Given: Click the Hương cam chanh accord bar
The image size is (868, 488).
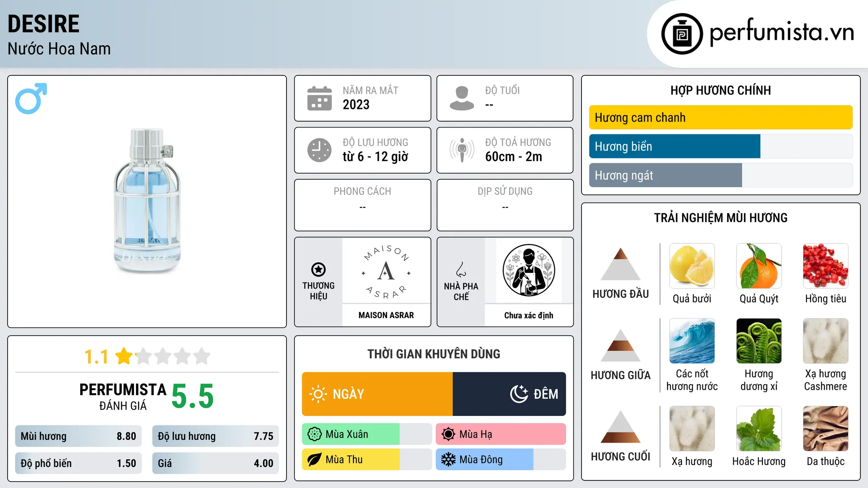Looking at the screenshot, I should pos(721,117).
